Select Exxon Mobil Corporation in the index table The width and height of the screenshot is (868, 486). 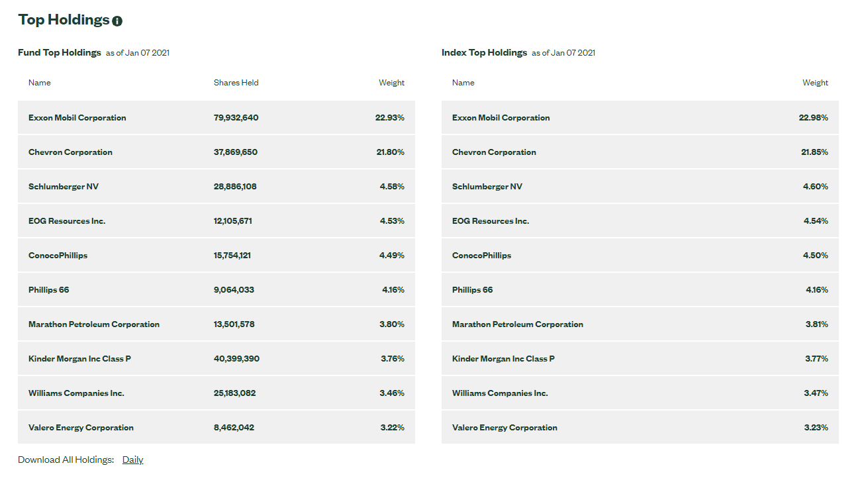(501, 118)
